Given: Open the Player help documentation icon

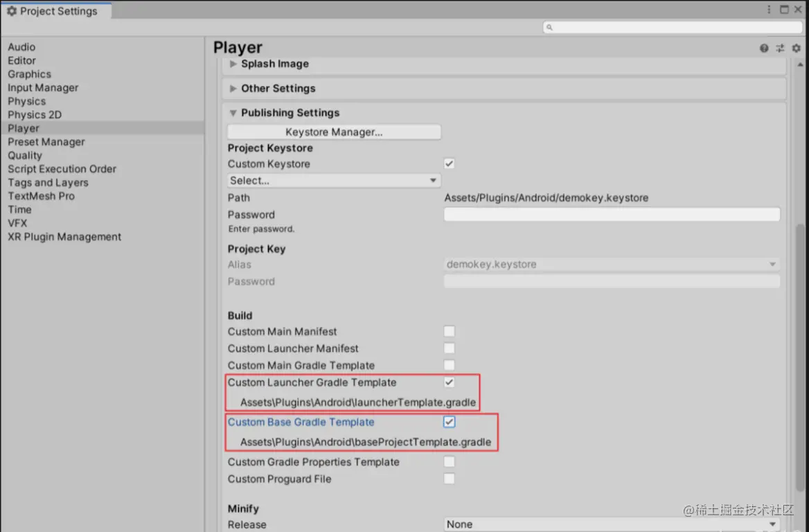Looking at the screenshot, I should coord(764,48).
